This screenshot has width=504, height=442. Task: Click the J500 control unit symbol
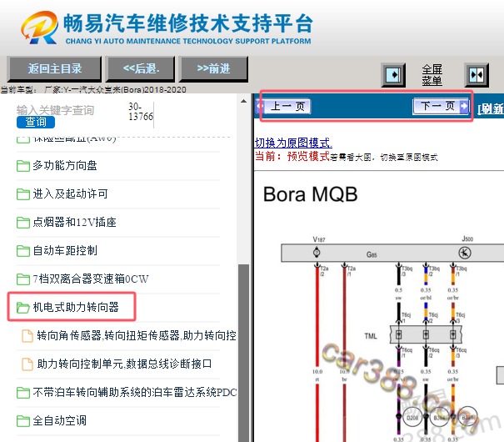[465, 253]
